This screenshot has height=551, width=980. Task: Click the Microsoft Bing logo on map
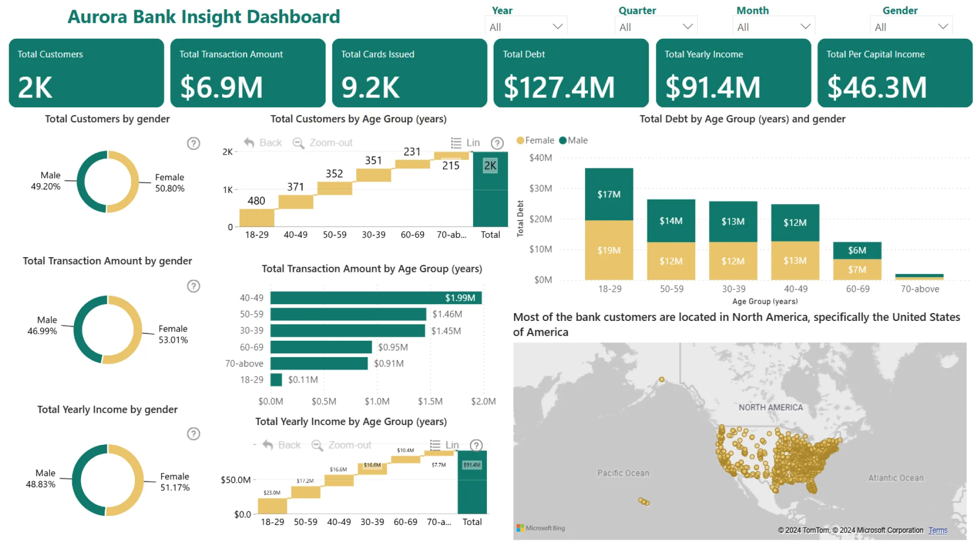tap(541, 528)
